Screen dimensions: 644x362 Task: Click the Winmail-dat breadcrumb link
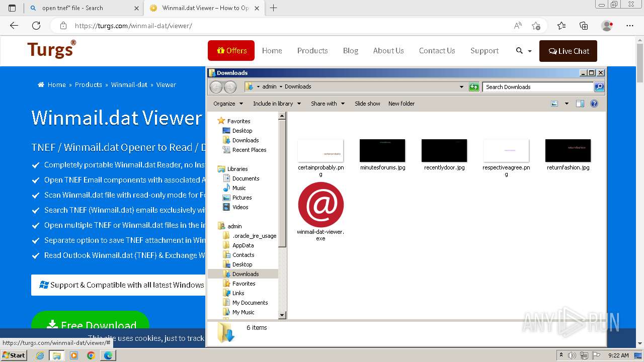pos(129,85)
